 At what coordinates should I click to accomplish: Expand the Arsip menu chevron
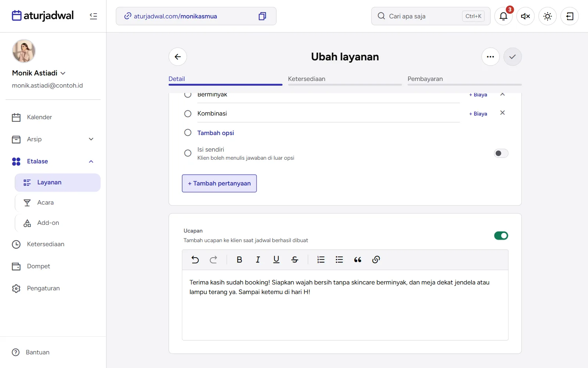[x=91, y=139]
